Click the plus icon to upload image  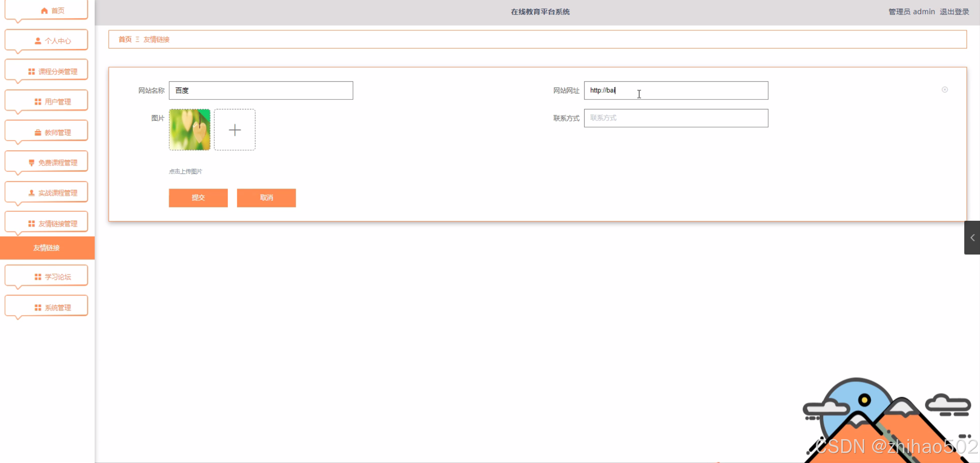point(235,130)
